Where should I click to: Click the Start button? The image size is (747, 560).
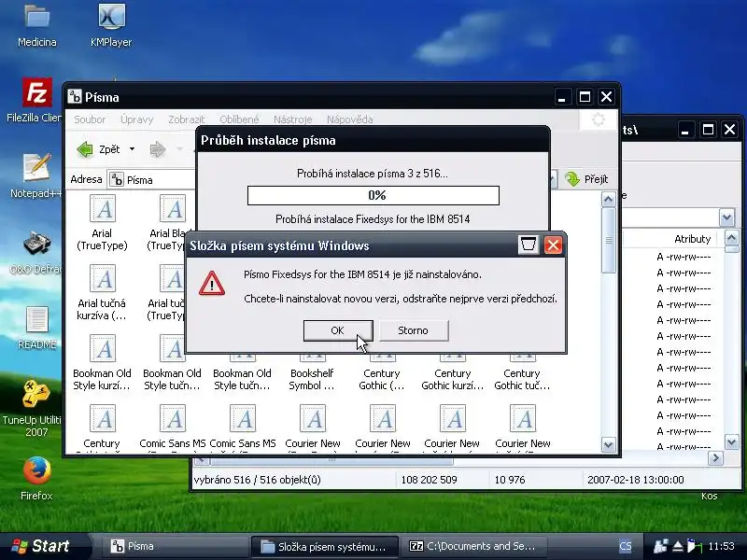[x=41, y=546]
